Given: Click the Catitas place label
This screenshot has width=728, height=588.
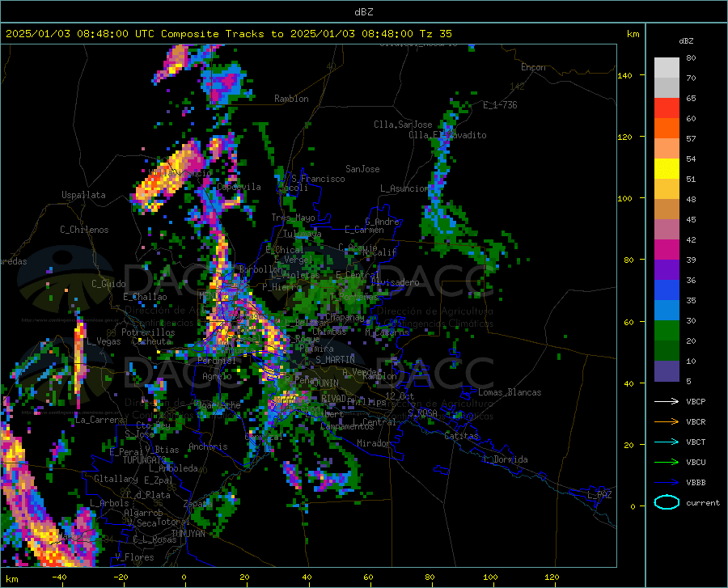Looking at the screenshot, I should 461,436.
